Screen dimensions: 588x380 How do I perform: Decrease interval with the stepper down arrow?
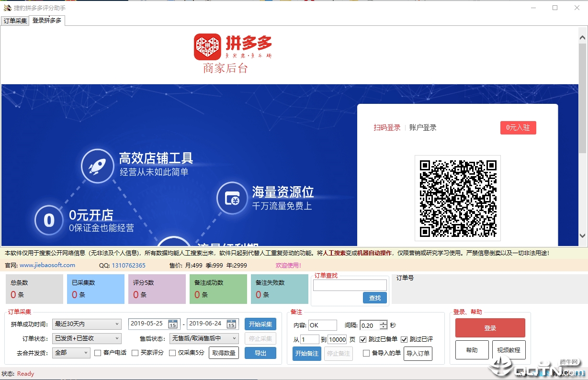coord(383,328)
